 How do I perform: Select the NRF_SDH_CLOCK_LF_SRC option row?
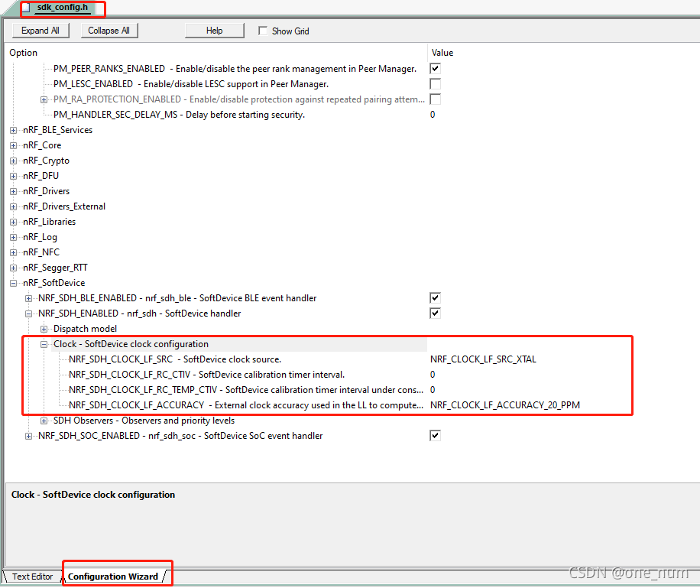point(174,359)
